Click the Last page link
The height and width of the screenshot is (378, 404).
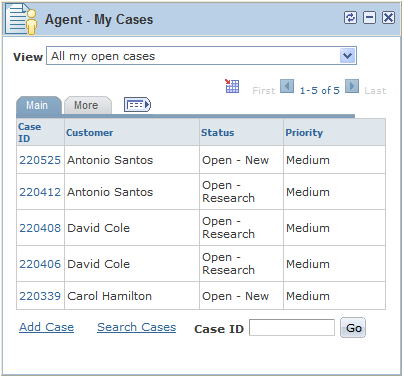(x=375, y=91)
